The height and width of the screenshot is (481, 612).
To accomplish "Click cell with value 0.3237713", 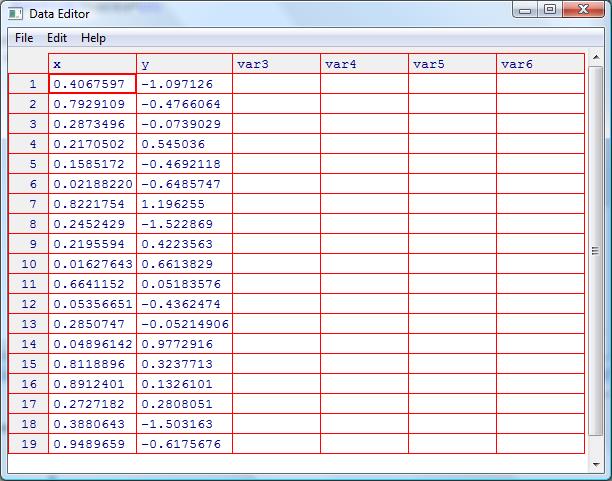I will (x=185, y=364).
